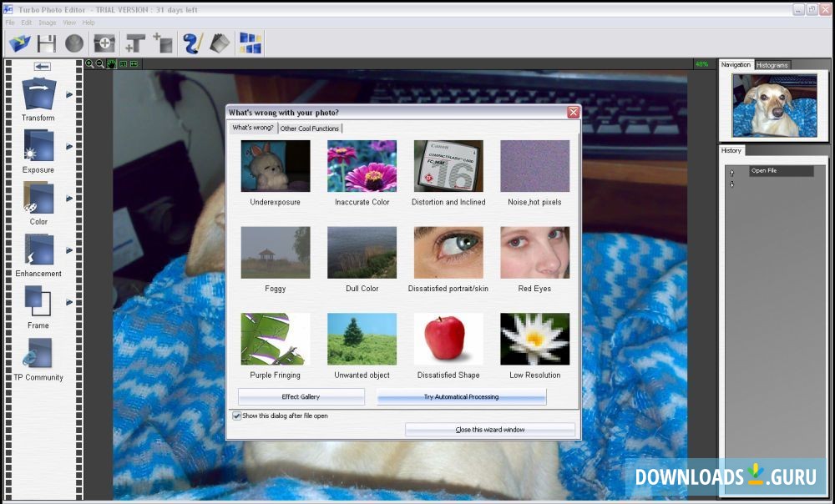Screen dimensions: 835x504
Task: Open the View menu
Action: click(x=69, y=23)
